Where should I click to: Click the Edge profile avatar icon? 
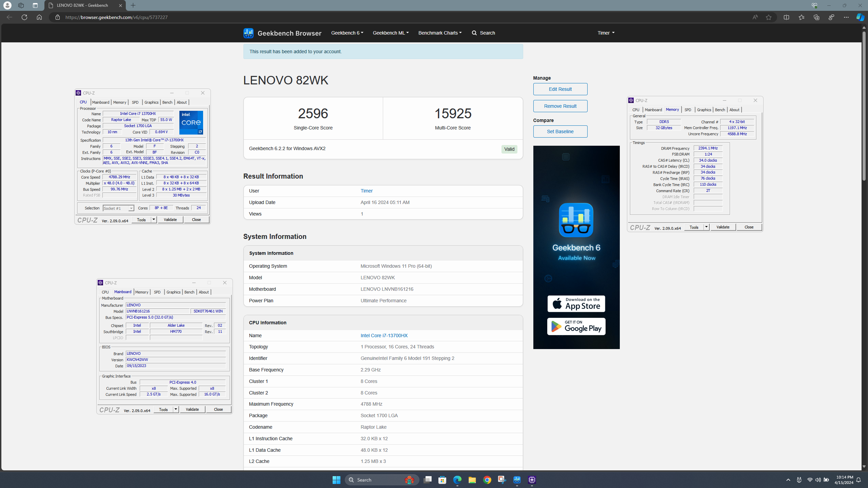click(7, 5)
